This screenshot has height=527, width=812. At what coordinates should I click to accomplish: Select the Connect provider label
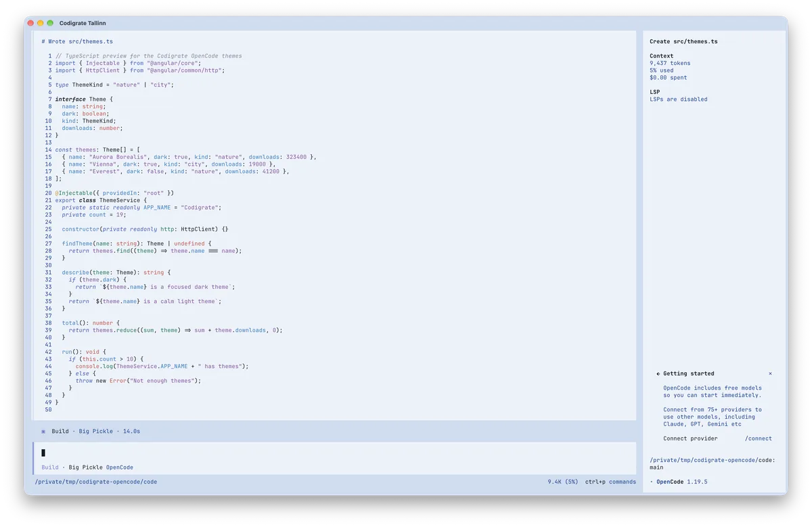(x=690, y=438)
